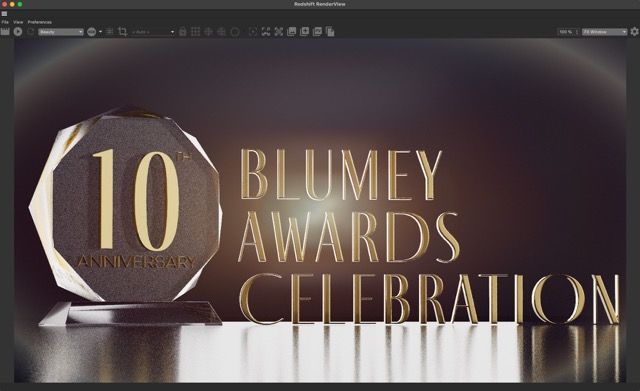Click the original size expand icon
Screen dimensions: 640x391
tap(279, 31)
